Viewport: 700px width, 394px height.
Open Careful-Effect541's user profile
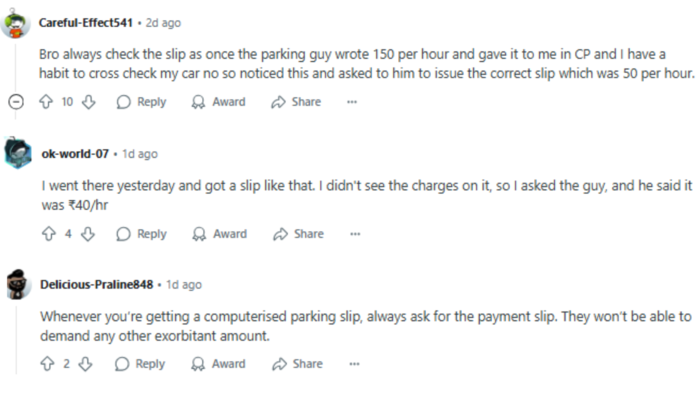pyautogui.click(x=86, y=23)
